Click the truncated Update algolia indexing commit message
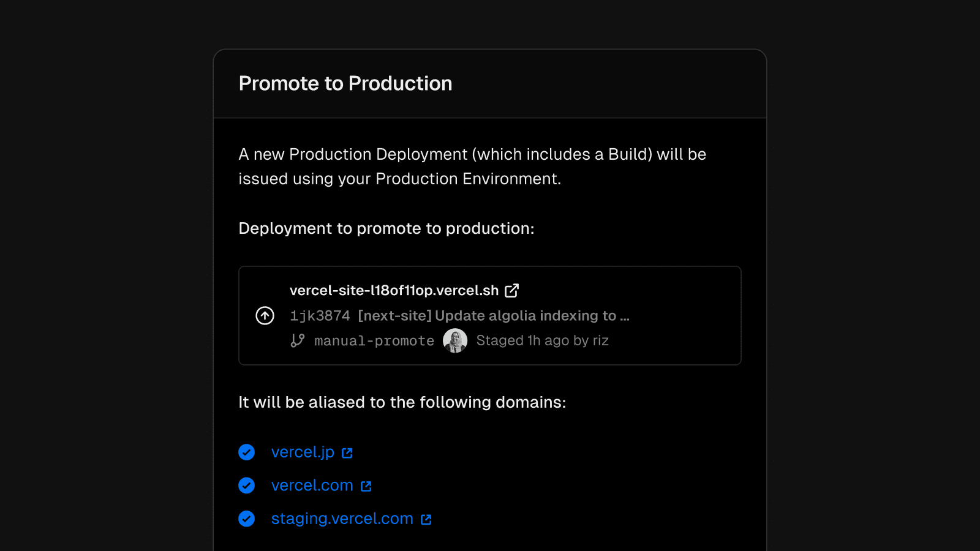 (x=493, y=316)
